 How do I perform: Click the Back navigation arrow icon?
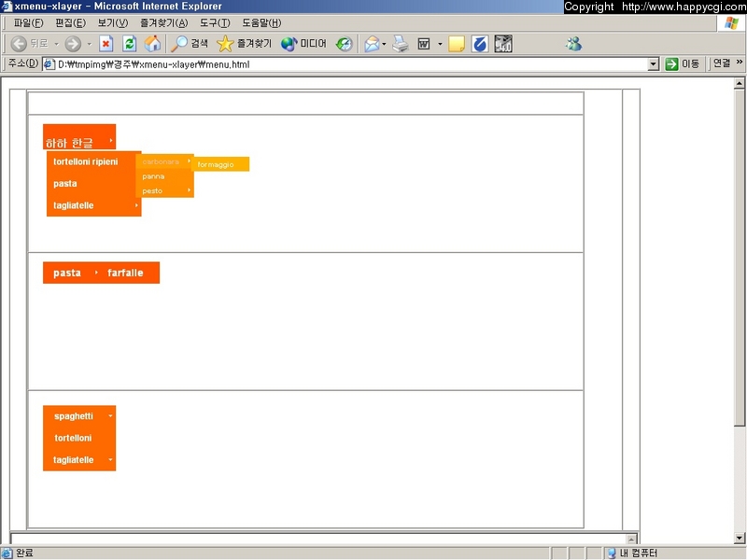point(19,44)
